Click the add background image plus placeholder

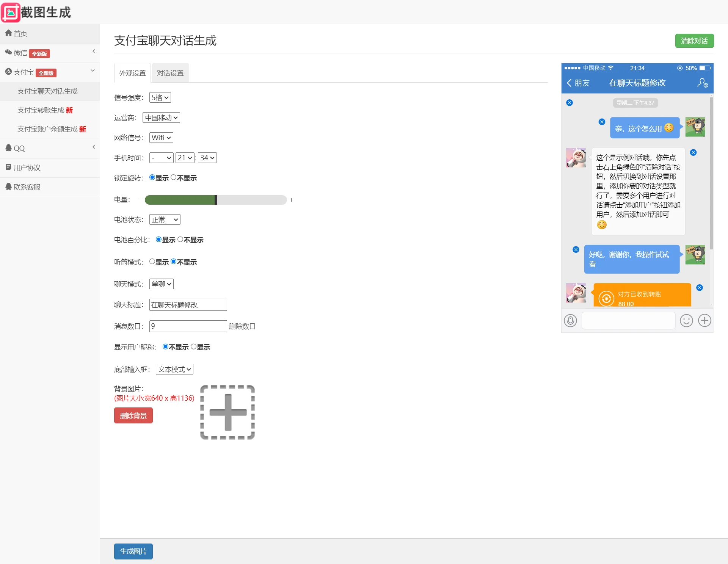coord(227,412)
